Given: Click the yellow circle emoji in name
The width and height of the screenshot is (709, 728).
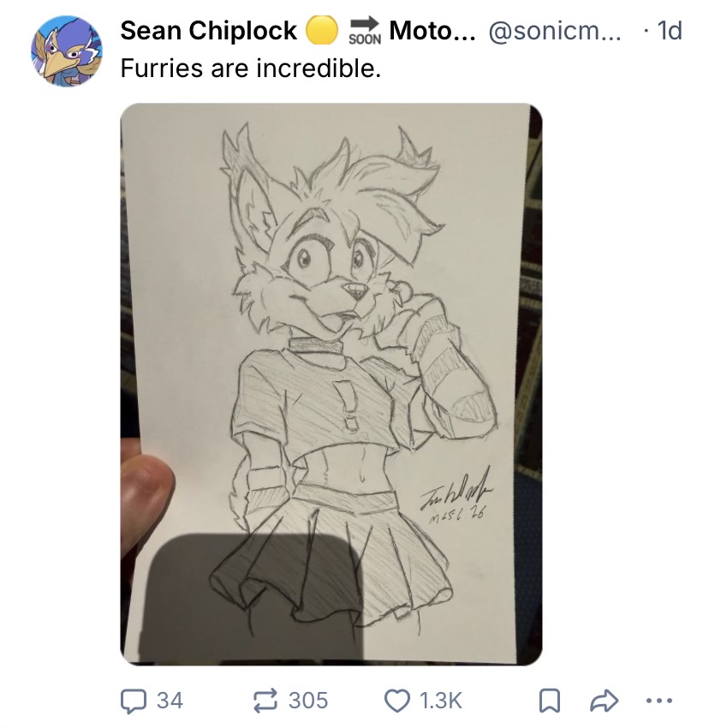Looking at the screenshot, I should 321,30.
